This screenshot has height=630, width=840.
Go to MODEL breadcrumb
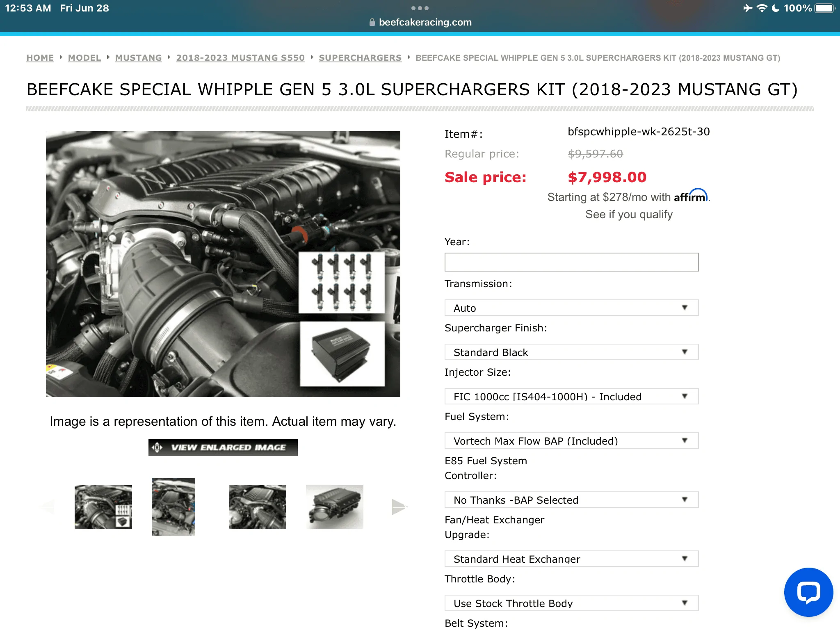click(84, 58)
